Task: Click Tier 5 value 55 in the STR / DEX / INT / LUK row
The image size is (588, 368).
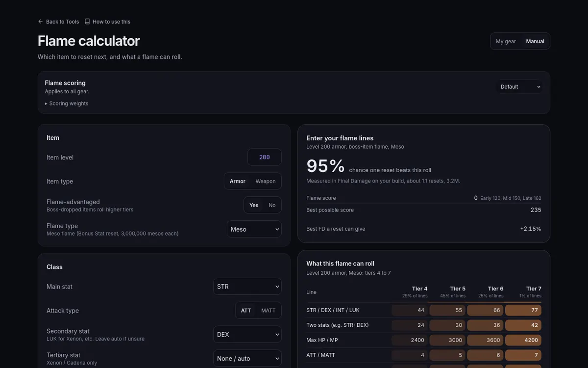Action: pyautogui.click(x=447, y=310)
